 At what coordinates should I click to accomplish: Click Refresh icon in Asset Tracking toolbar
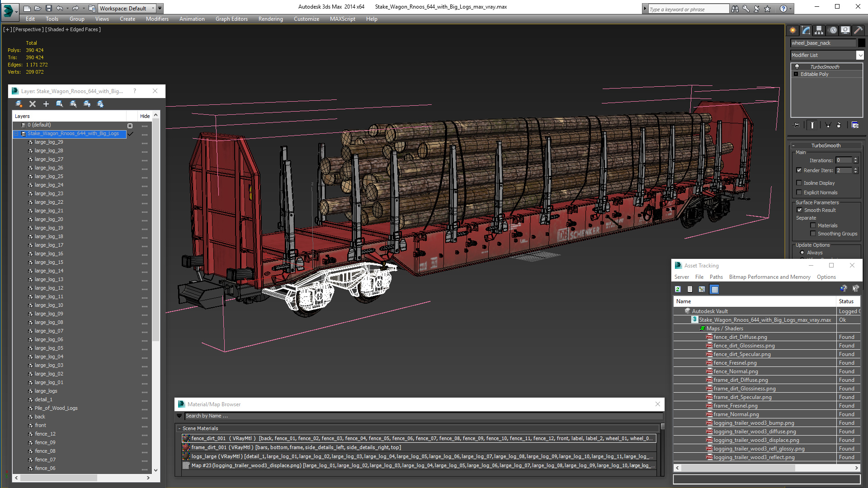click(678, 289)
